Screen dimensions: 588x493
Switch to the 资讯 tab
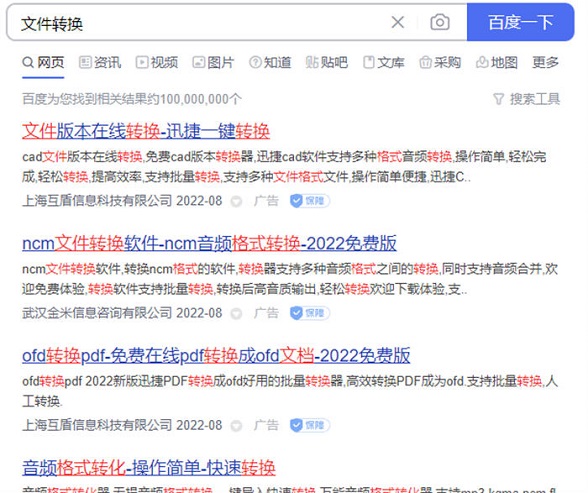[100, 62]
